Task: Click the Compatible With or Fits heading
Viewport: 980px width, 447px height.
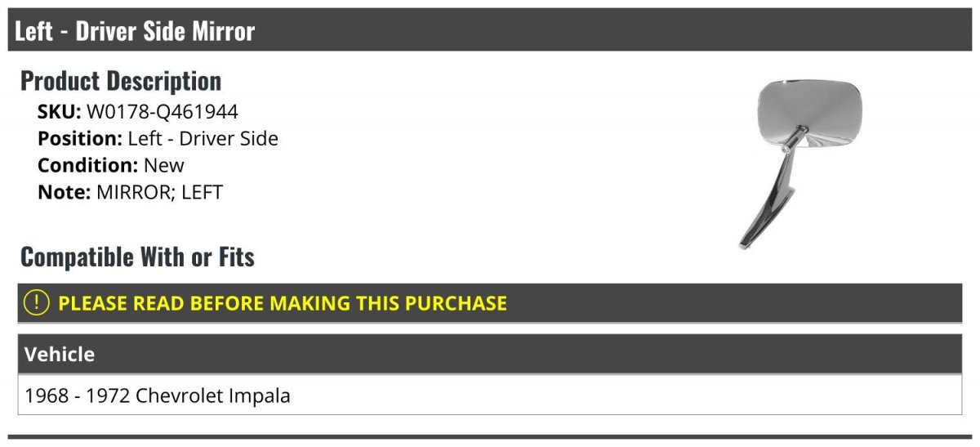Action: click(137, 257)
